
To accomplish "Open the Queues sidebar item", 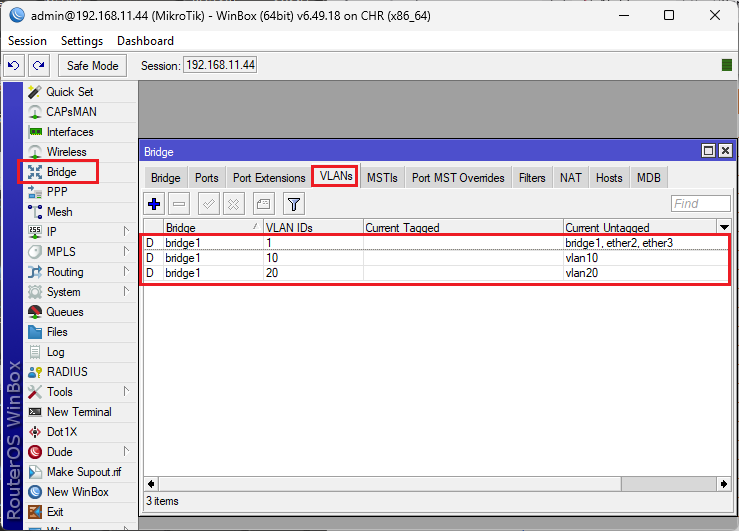I will click(66, 312).
